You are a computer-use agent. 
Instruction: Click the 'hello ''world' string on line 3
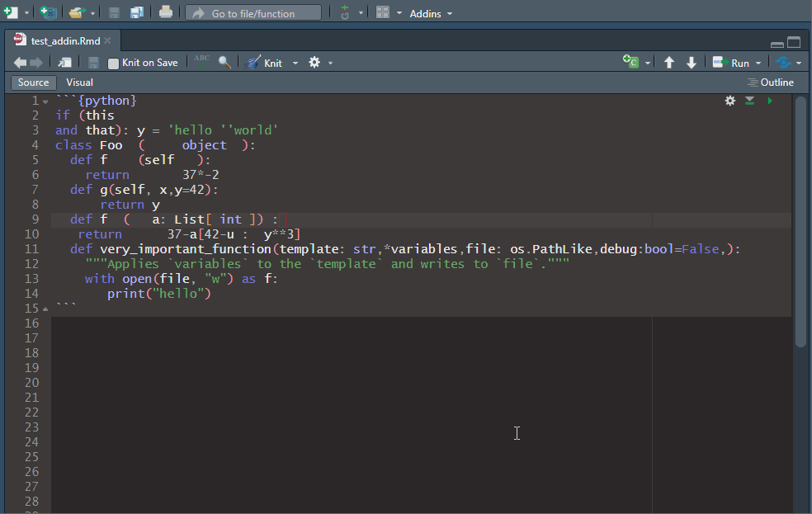[x=223, y=130]
